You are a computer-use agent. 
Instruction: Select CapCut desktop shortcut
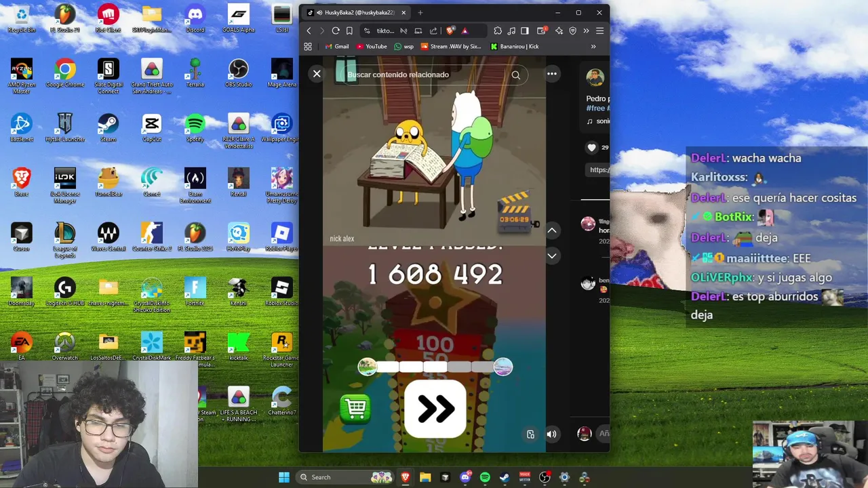(x=152, y=127)
